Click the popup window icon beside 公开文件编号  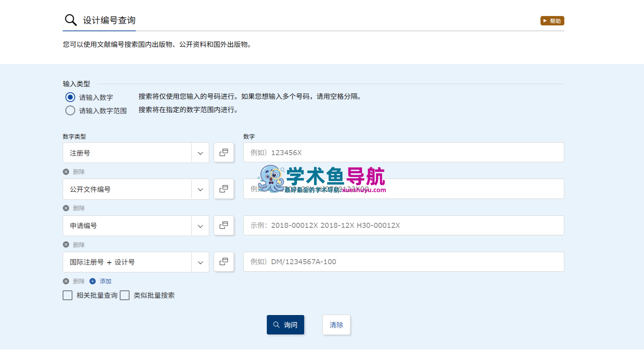point(224,189)
